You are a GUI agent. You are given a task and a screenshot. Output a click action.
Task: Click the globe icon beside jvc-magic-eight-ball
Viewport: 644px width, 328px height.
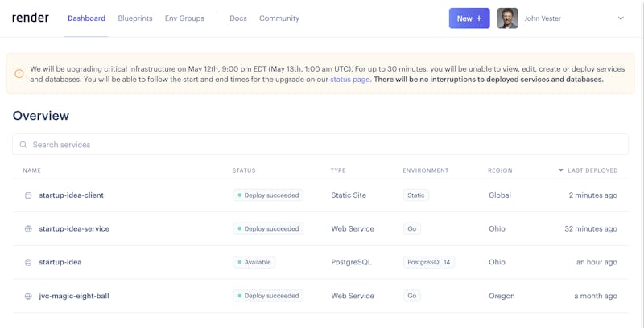(x=28, y=297)
